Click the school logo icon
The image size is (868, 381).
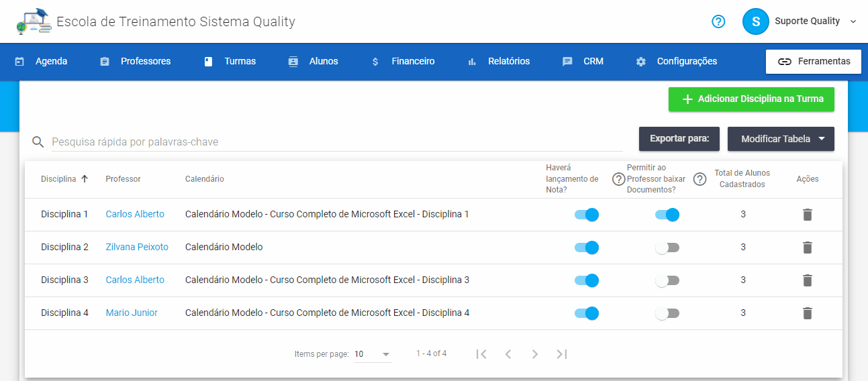click(34, 21)
